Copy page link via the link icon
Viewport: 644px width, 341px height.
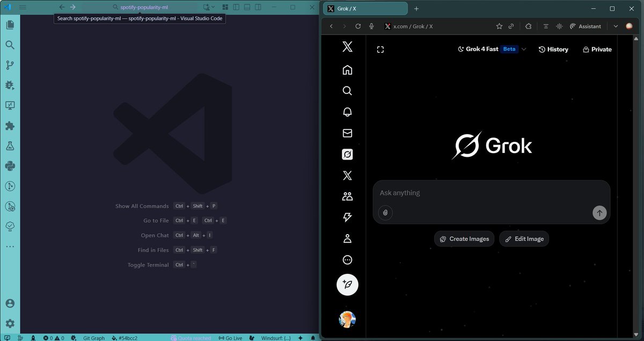click(x=512, y=26)
